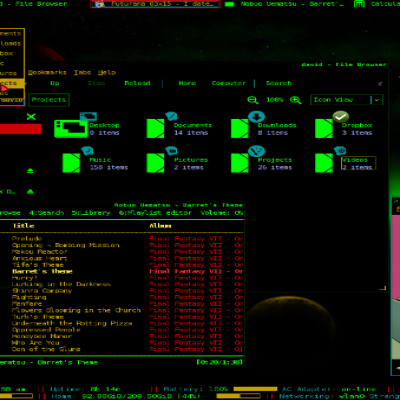Screen dimensions: 400x400
Task: Click the Stop toolbar button
Action: [x=96, y=83]
